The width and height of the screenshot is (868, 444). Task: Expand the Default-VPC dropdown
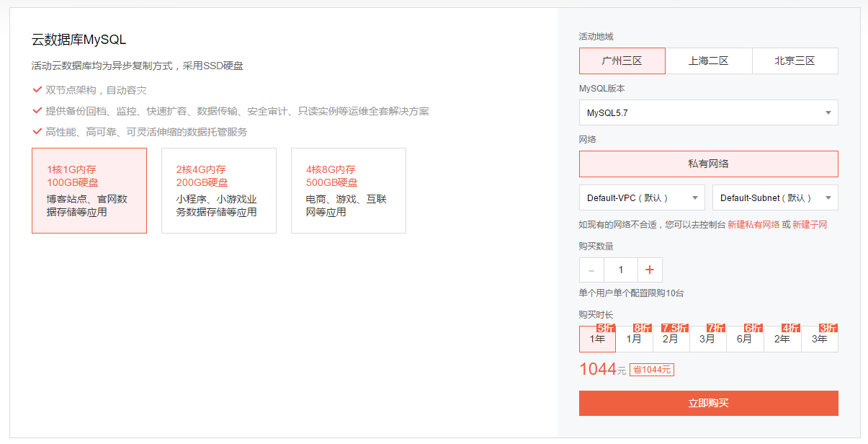click(641, 197)
